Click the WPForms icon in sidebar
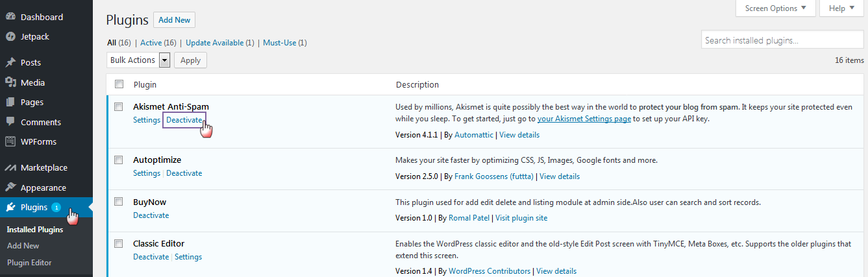 [10, 141]
